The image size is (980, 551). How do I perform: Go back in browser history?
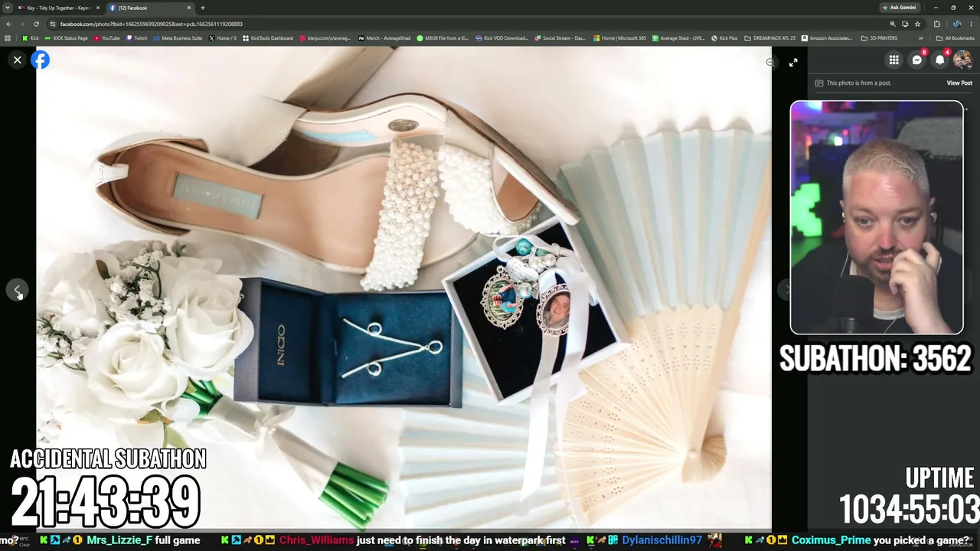click(x=9, y=24)
